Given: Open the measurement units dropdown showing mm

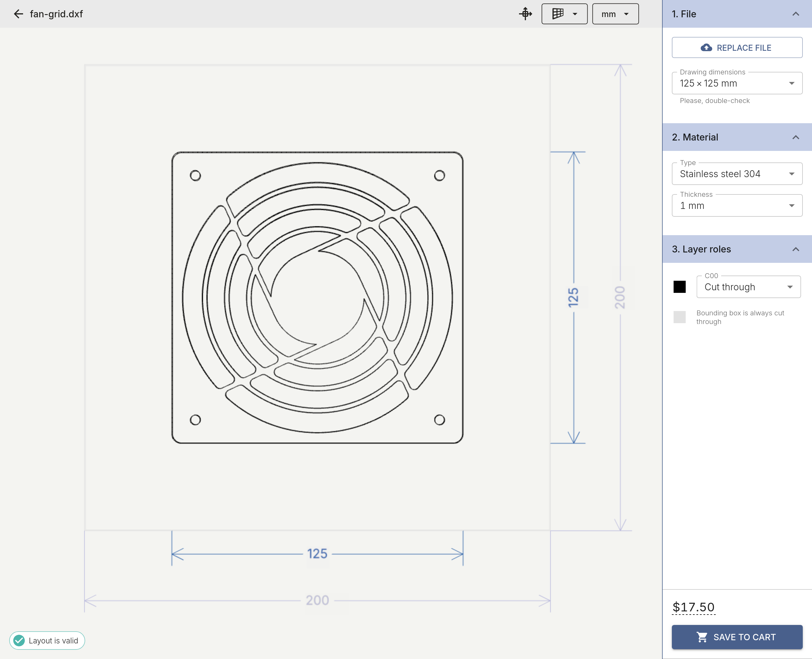Looking at the screenshot, I should pyautogui.click(x=615, y=14).
